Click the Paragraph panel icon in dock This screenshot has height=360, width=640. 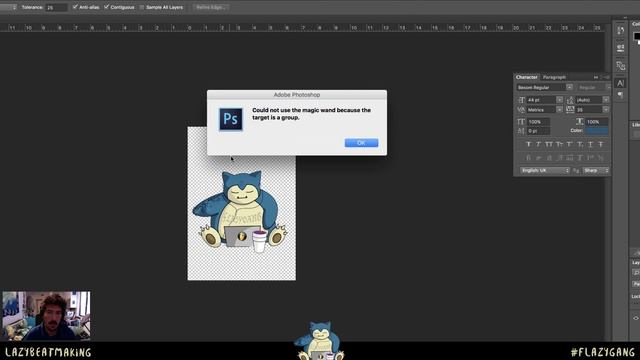tap(620, 95)
